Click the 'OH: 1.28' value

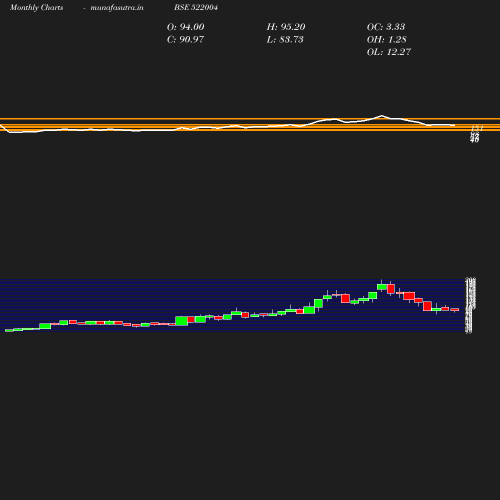pos(387,40)
